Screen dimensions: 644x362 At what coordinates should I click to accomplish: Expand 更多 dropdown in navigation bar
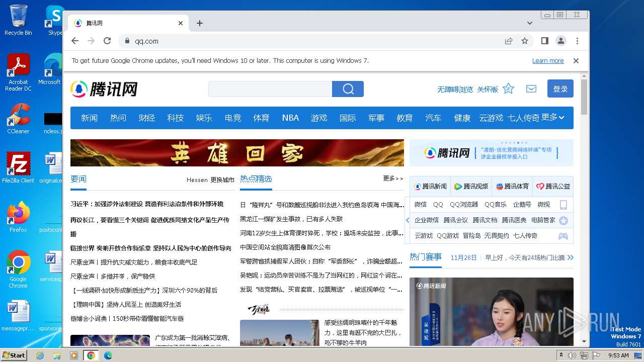[x=553, y=117]
